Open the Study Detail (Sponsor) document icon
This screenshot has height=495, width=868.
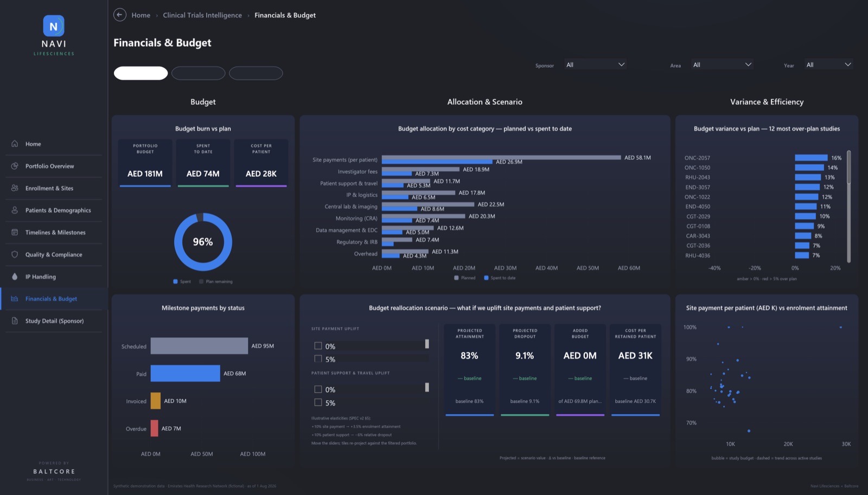pos(15,321)
